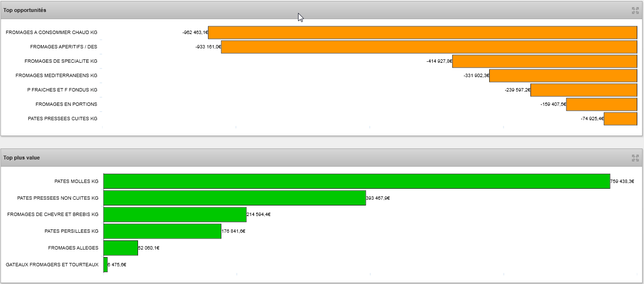Click the 214 594,4€ value label

[x=259, y=215]
